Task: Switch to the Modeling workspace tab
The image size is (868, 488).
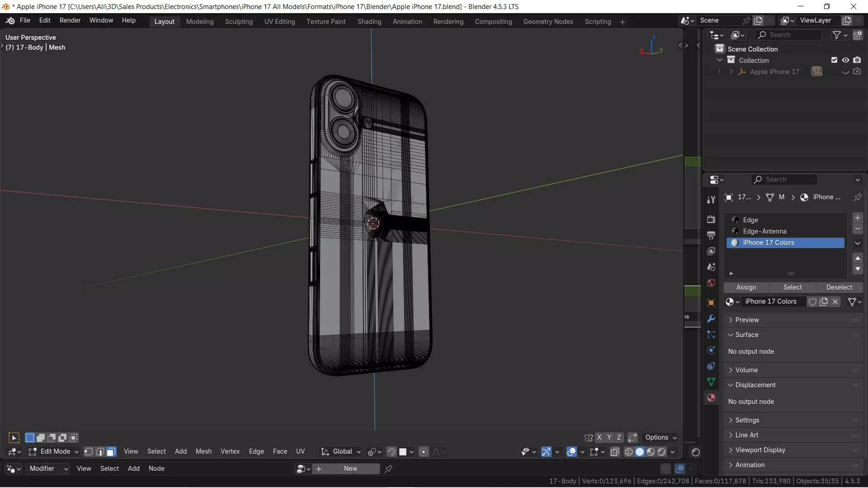Action: [200, 22]
